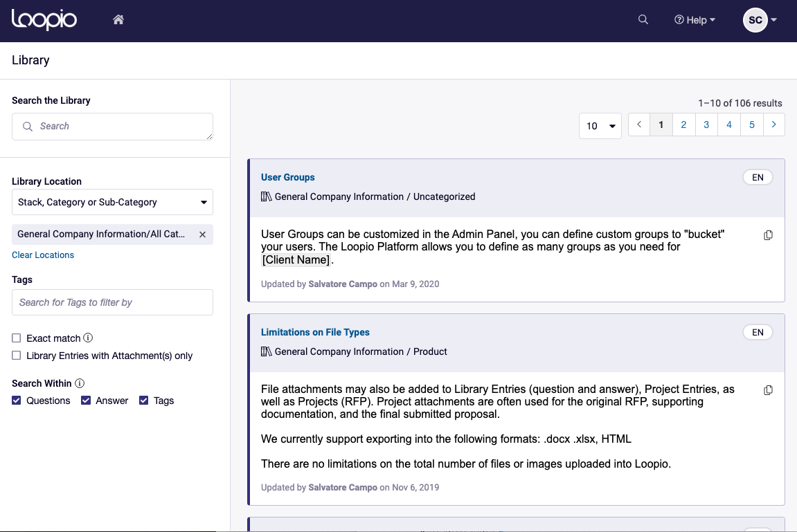797x532 pixels.
Task: Click the stack icon beside General Company Information / Uncategorized
Action: pos(267,196)
